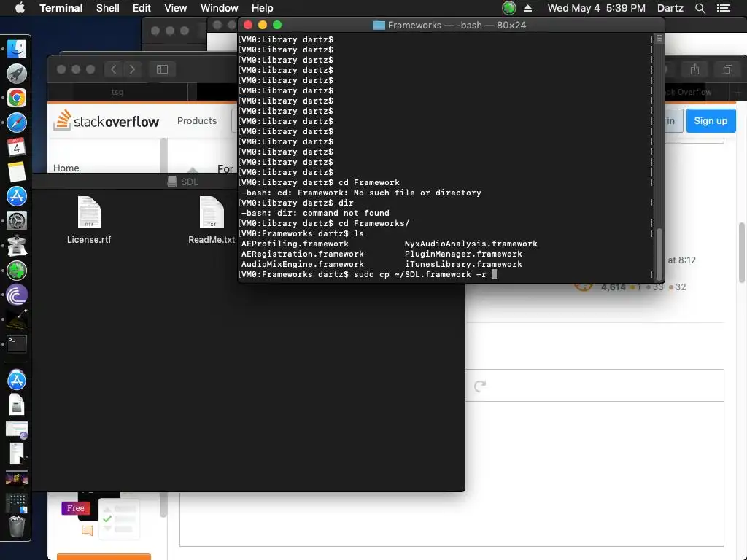Show Safari tab overview button
The height and width of the screenshot is (560, 747).
tap(727, 69)
